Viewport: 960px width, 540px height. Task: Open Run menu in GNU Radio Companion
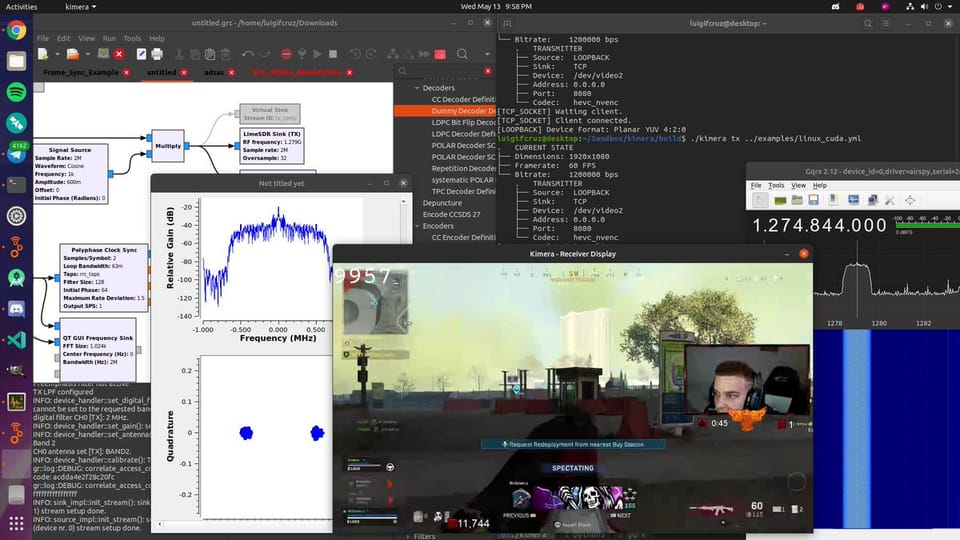click(x=109, y=38)
